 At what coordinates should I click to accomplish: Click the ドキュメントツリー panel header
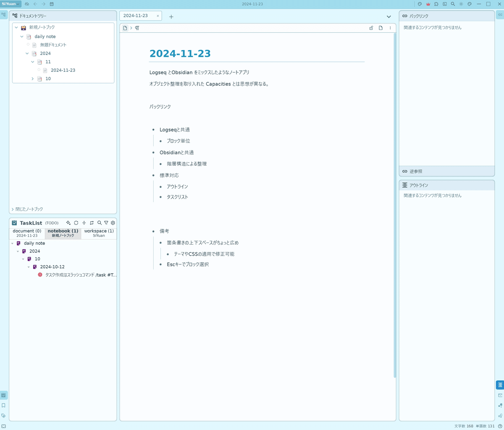(x=63, y=16)
